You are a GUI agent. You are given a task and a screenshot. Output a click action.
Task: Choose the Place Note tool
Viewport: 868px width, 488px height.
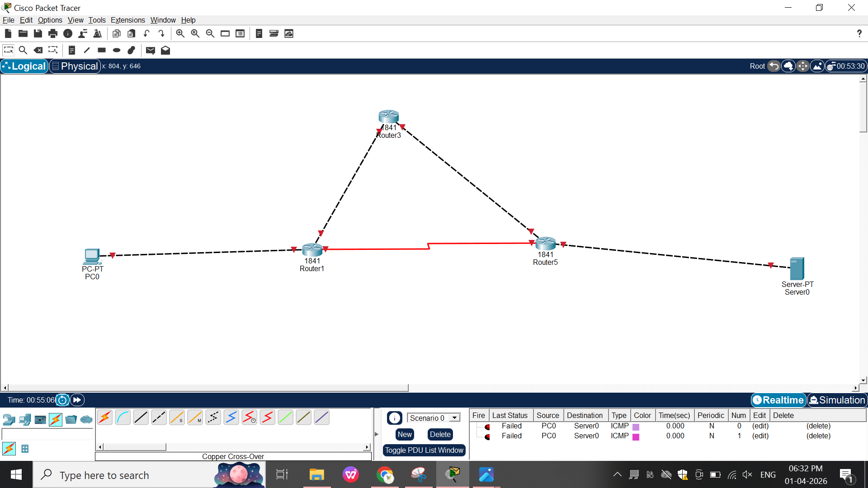click(x=72, y=50)
